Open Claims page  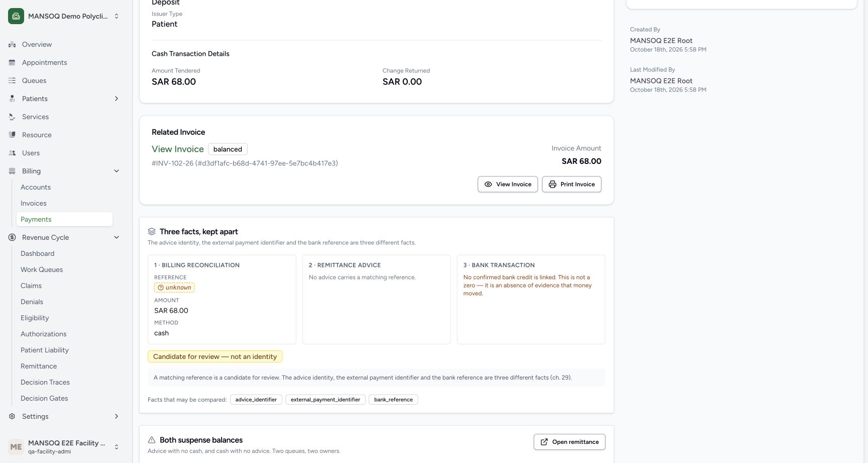tap(31, 286)
